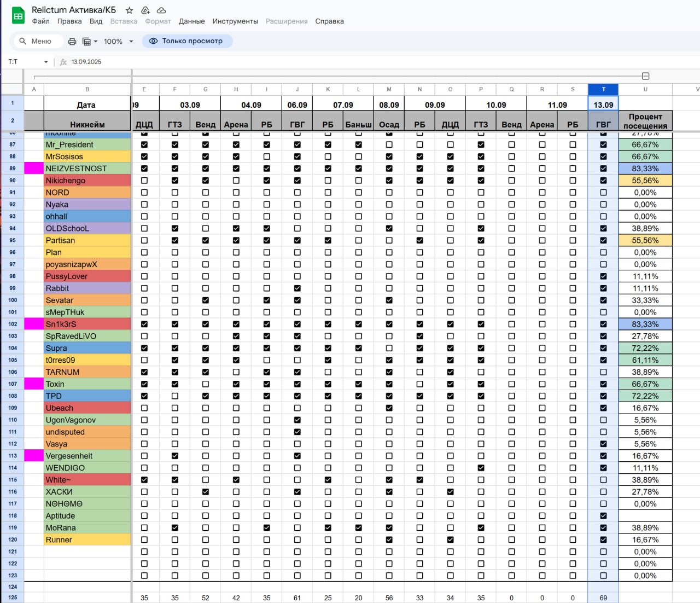Toggle NORD checkbox in column E ДЦД
700x603 pixels.
tap(144, 193)
